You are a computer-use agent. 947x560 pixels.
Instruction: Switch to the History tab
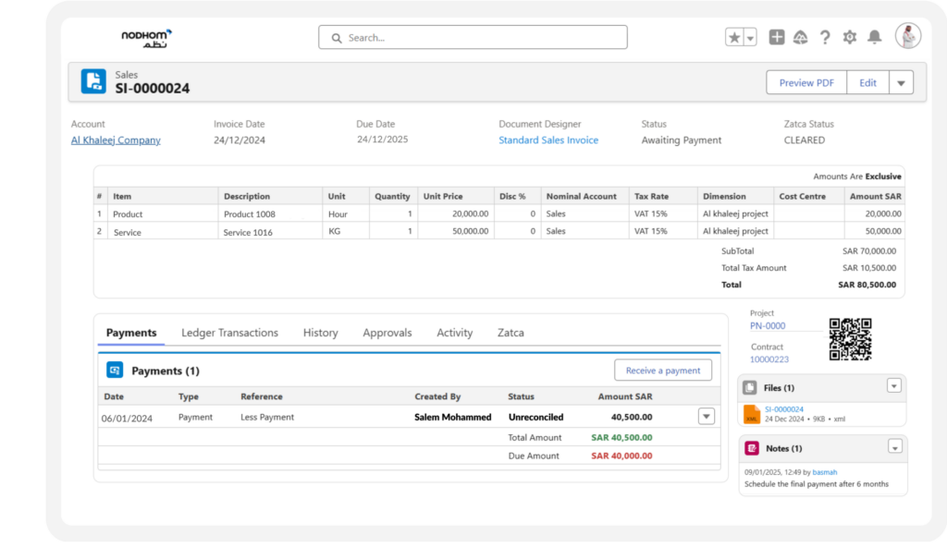coord(321,333)
